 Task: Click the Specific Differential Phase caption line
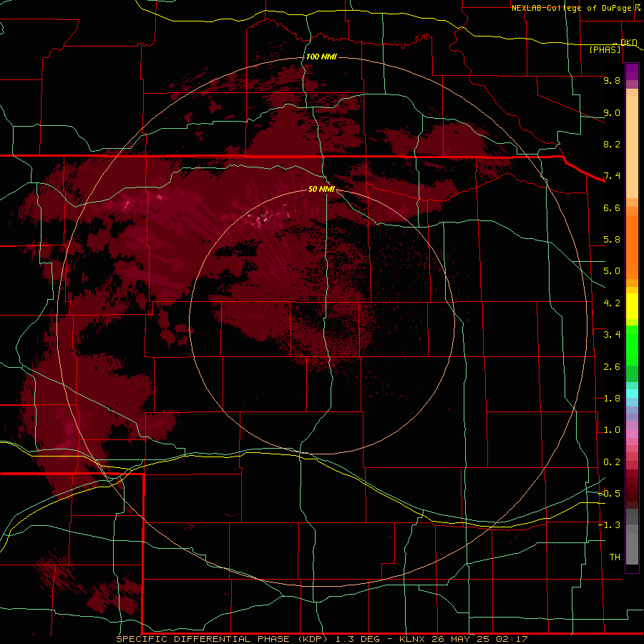tap(322, 639)
